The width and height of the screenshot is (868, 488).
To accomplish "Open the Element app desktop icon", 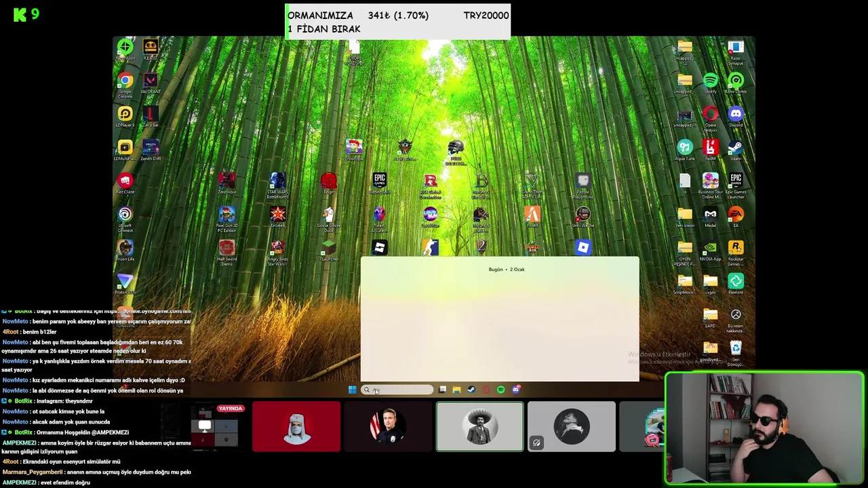I will click(x=736, y=282).
